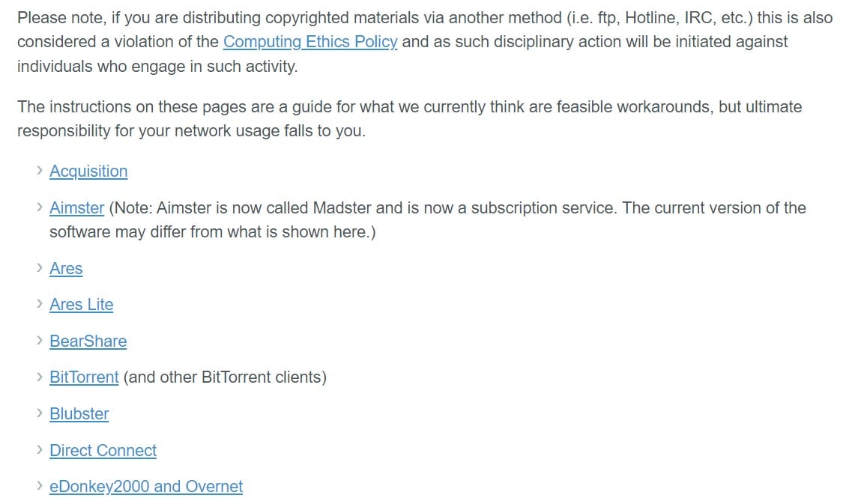Follow the BitTorrent link
Image resolution: width=858 pixels, height=504 pixels.
[x=84, y=377]
